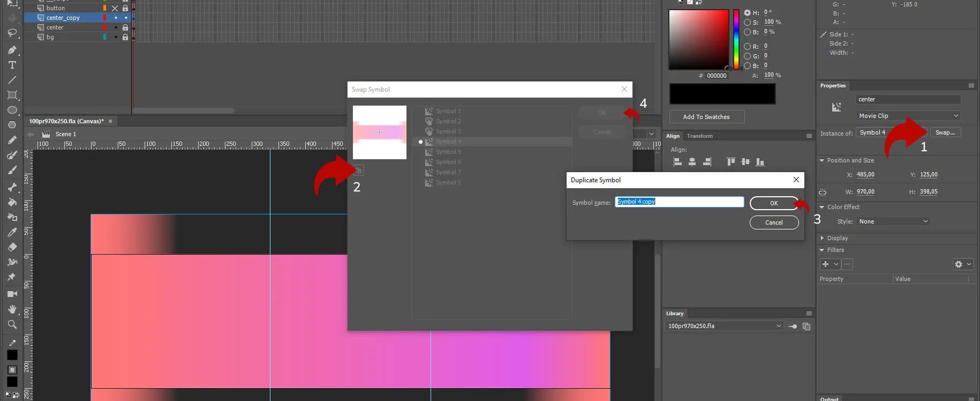
Task: Open the add filter plus dropdown
Action: pyautogui.click(x=830, y=264)
